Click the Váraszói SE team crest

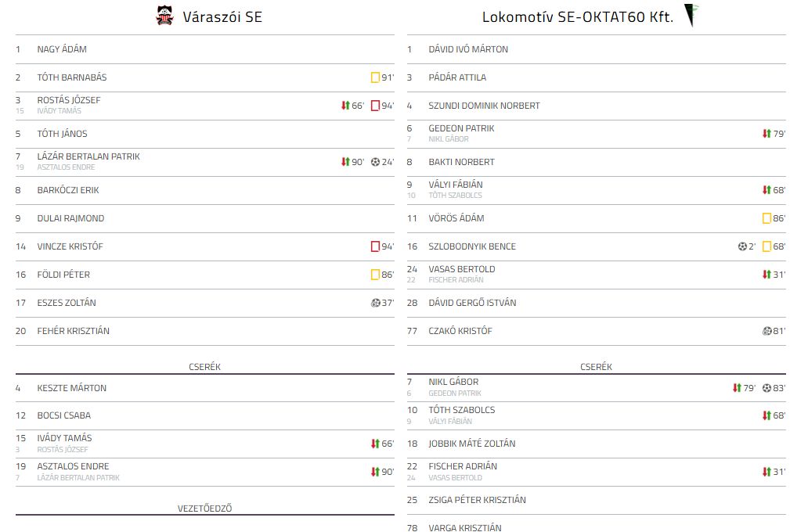(164, 16)
